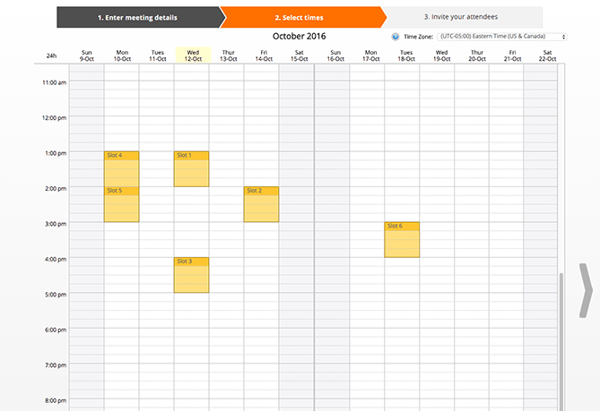Click the Sun 9-Oct column header
The width and height of the screenshot is (600, 411).
pyautogui.click(x=87, y=55)
